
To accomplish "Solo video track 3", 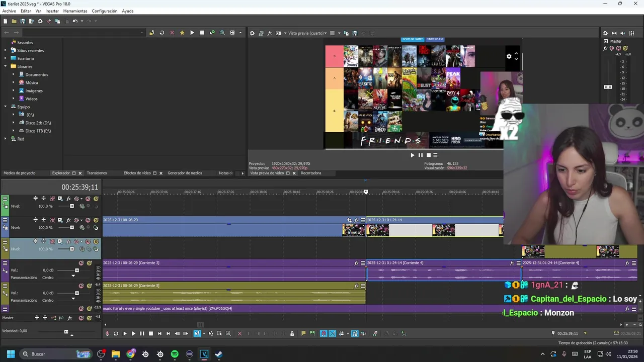I will (x=96, y=242).
